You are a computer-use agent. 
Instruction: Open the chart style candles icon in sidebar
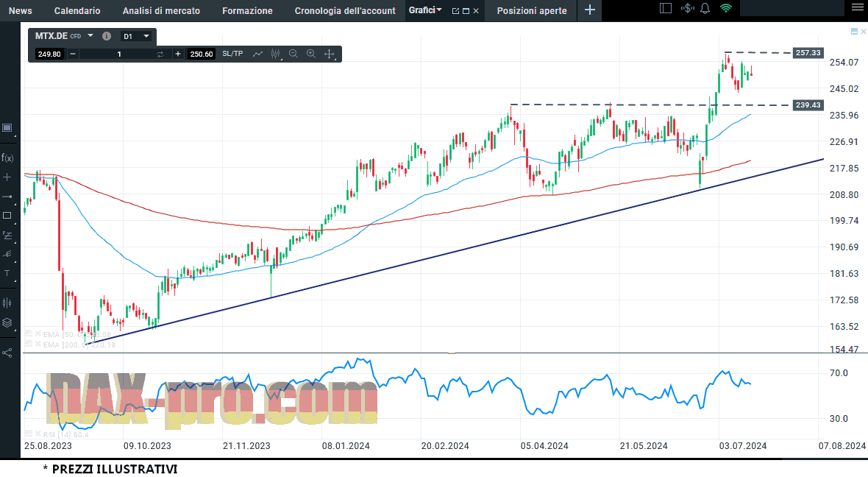point(7,303)
